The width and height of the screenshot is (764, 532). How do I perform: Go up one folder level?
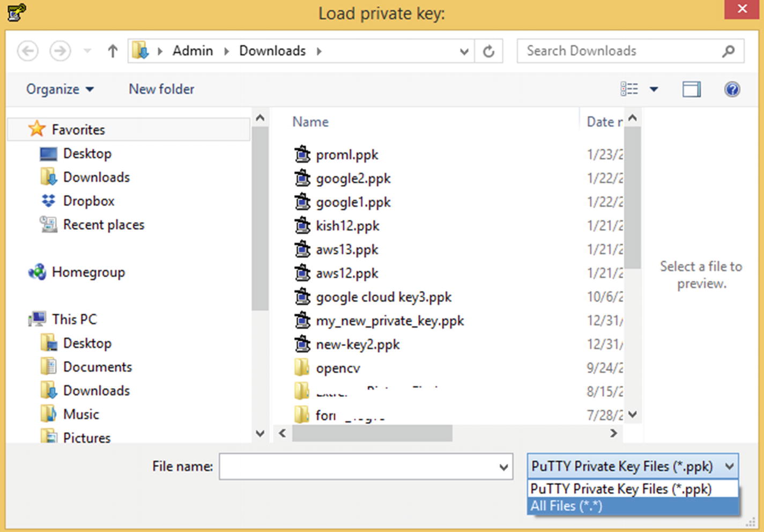click(113, 51)
